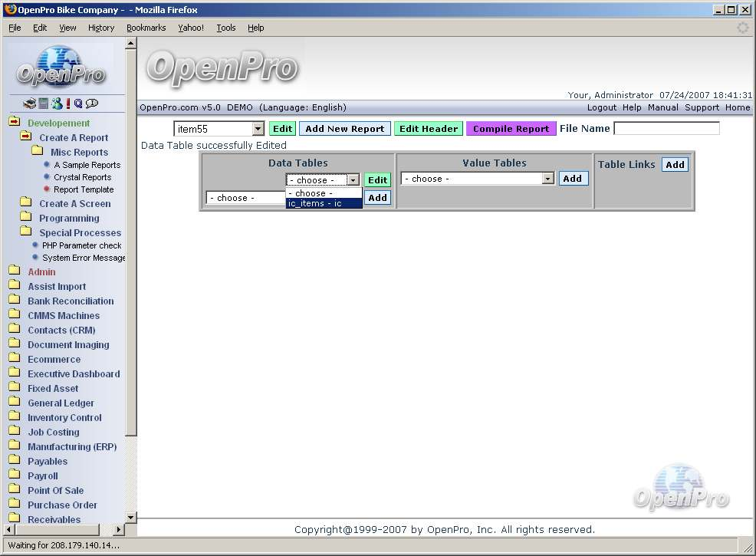Open the item55 report dropdown
Viewport: 756px width, 556px height.
258,130
